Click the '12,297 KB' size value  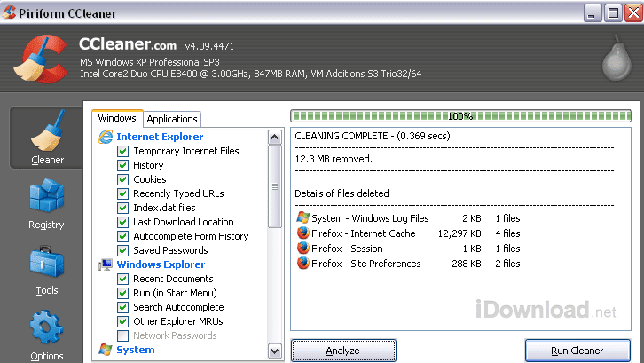[x=459, y=233]
